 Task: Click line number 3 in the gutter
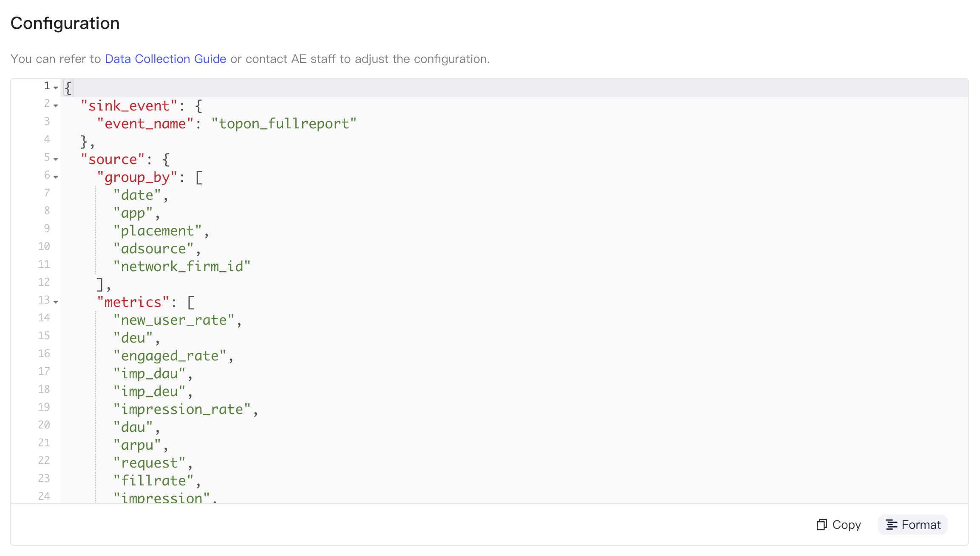(47, 122)
